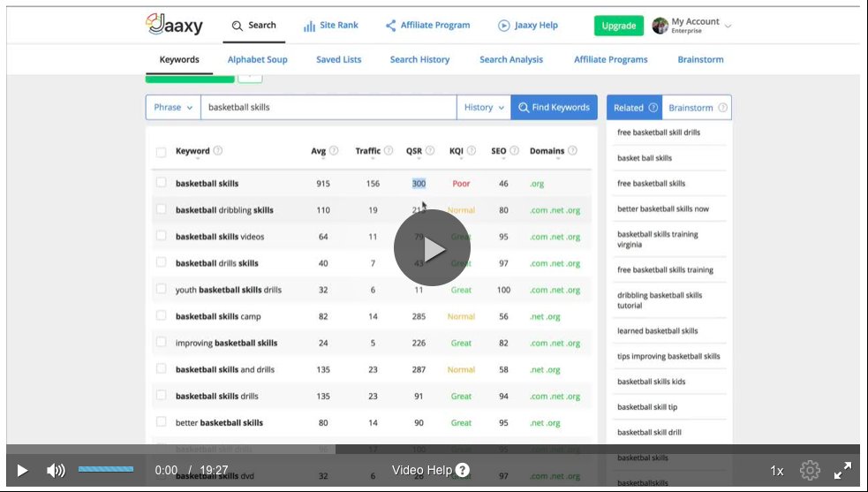Click the Video Help question mark icon
Image resolution: width=868 pixels, height=492 pixels.
click(x=462, y=471)
